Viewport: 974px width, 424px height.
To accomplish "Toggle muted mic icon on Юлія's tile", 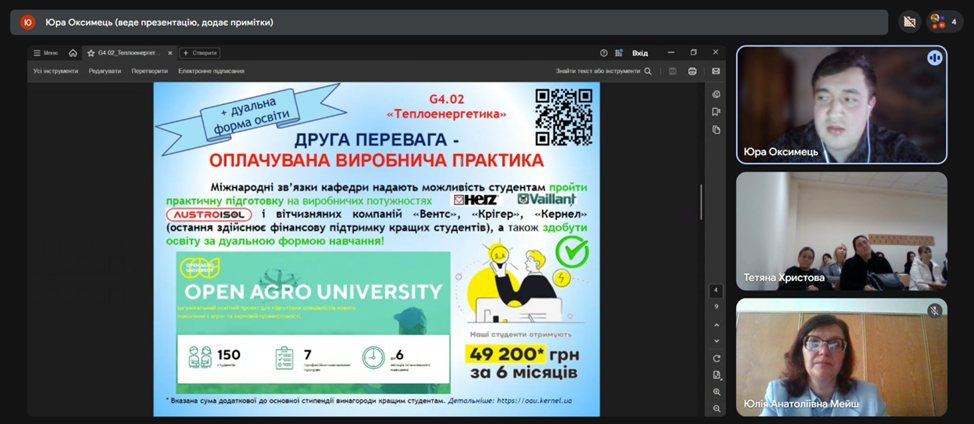I will (x=934, y=311).
